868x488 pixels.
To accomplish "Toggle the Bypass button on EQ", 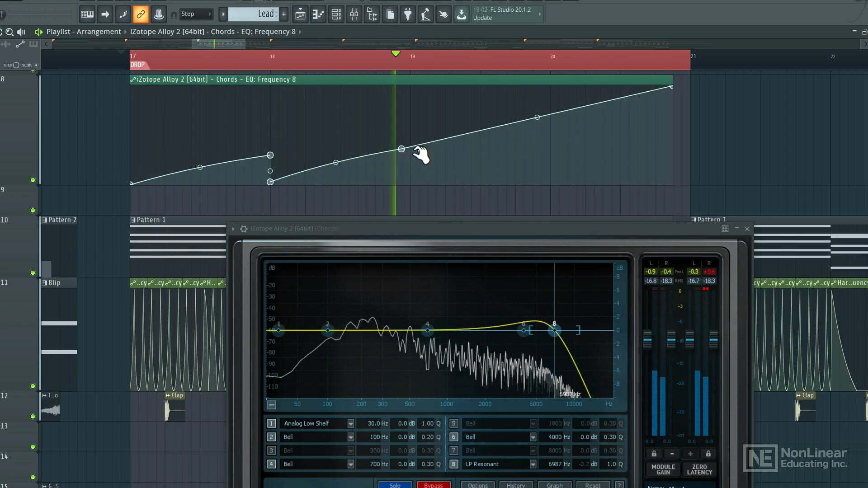I will click(x=433, y=484).
